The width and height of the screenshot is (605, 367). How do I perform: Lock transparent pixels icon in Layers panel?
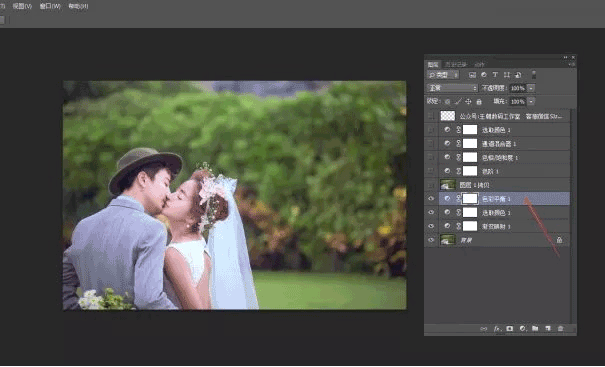(x=447, y=101)
